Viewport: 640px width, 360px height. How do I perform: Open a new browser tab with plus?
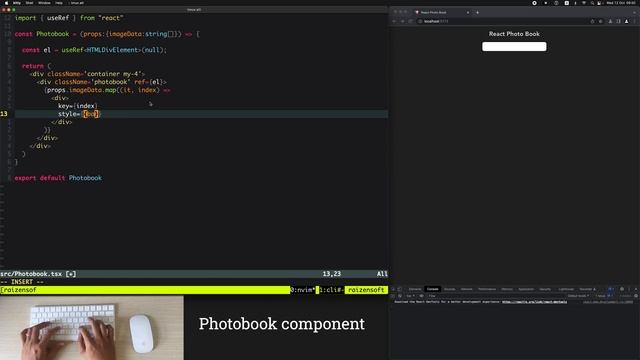(477, 12)
